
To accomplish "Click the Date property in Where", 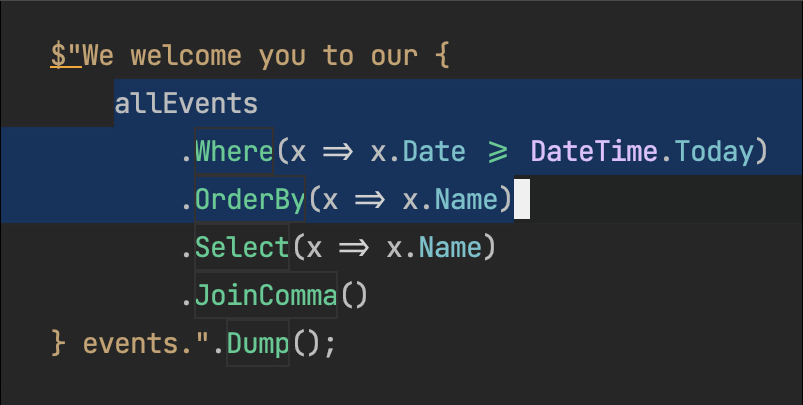I will coord(434,152).
